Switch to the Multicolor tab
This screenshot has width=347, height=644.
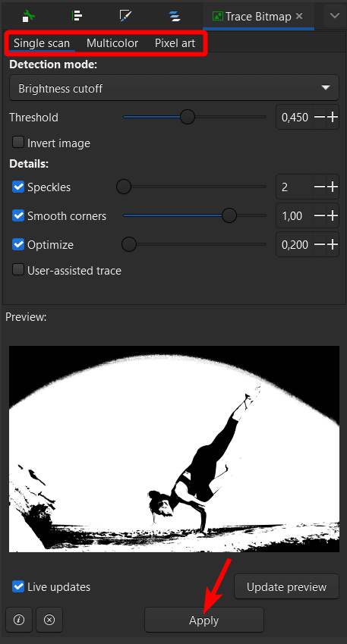[x=112, y=43]
